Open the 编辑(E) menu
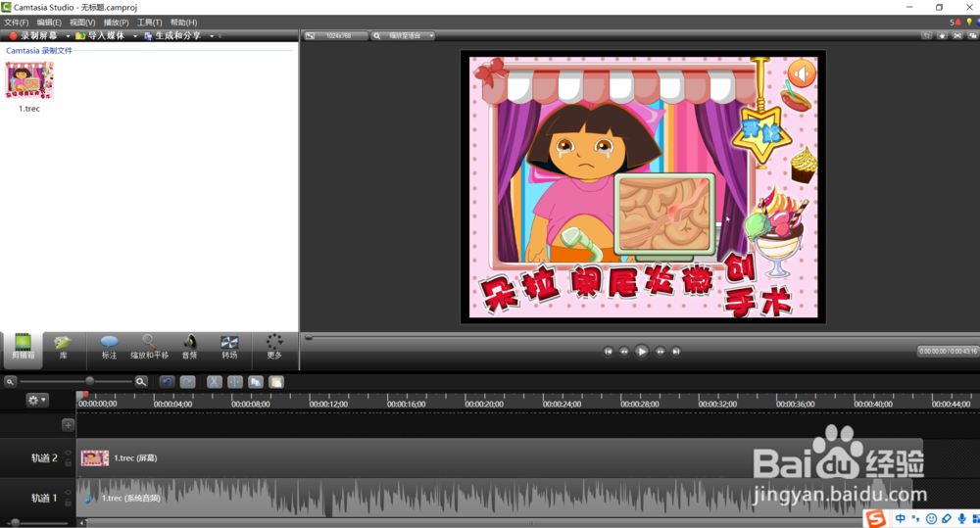This screenshot has height=528, width=980. pos(49,23)
